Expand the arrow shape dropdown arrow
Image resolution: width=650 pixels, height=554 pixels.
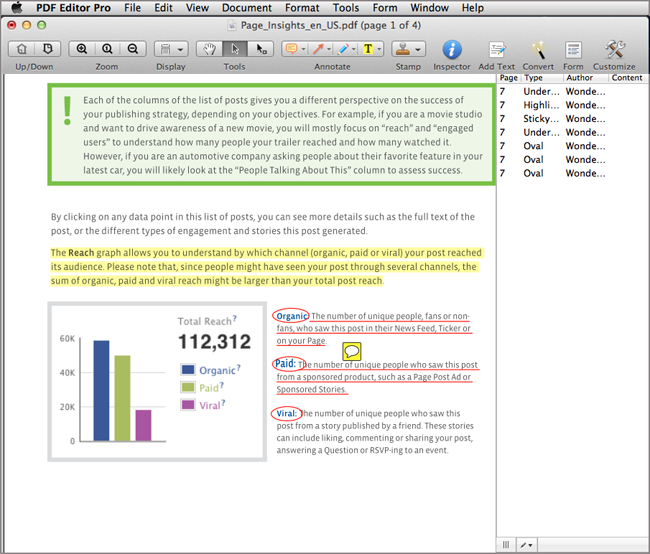pos(329,49)
